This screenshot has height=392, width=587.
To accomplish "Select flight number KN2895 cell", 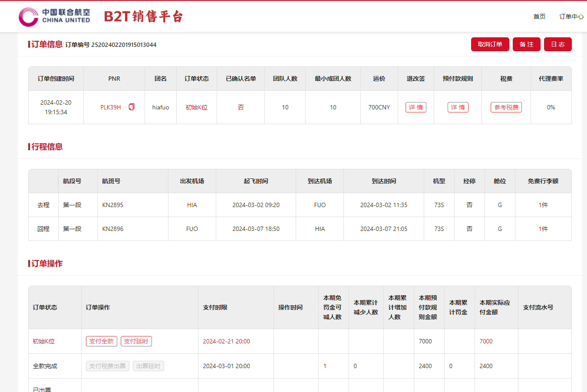I will (113, 205).
